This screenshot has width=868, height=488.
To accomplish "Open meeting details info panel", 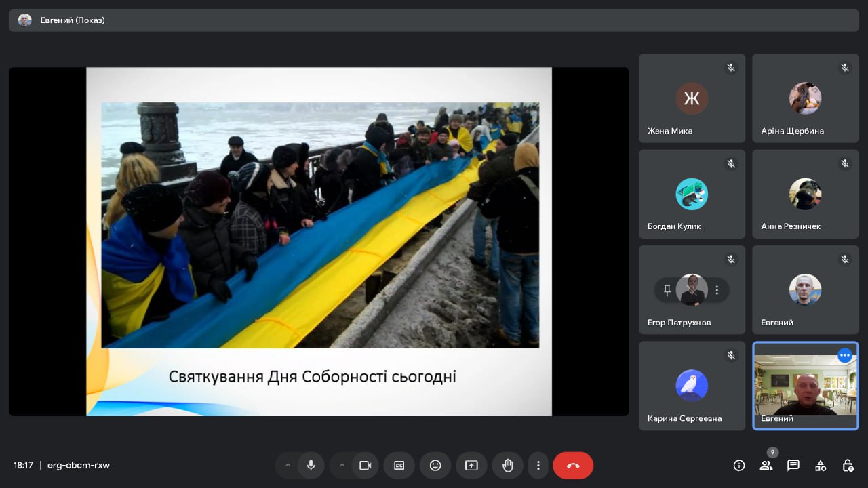I will point(739,465).
